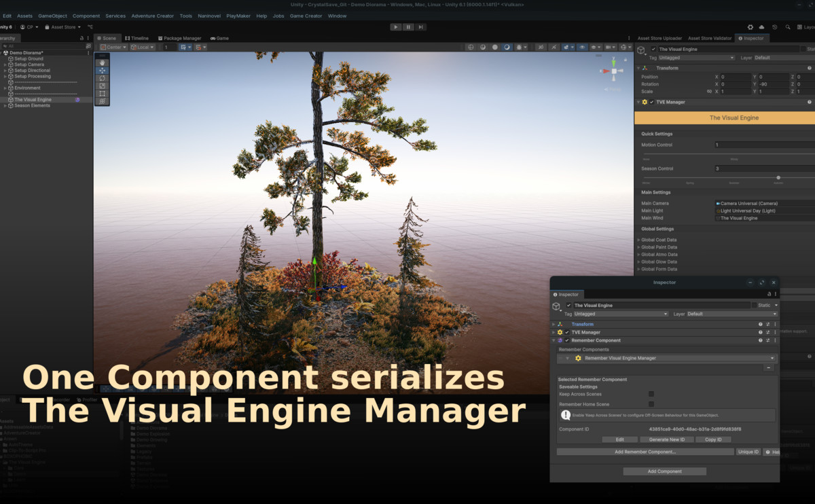Open the Local handle rotation dropdown
This screenshot has width=815, height=504.
tap(142, 47)
